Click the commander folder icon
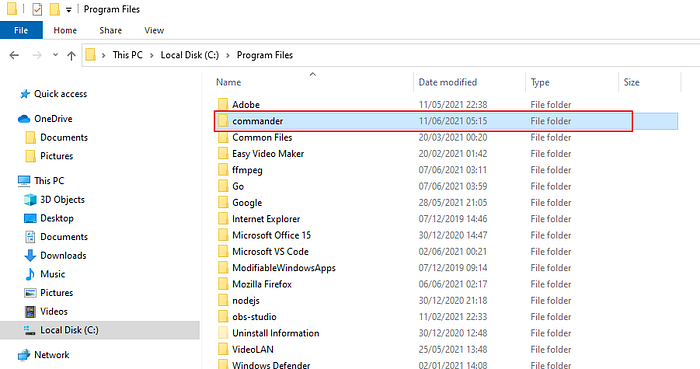 click(223, 121)
